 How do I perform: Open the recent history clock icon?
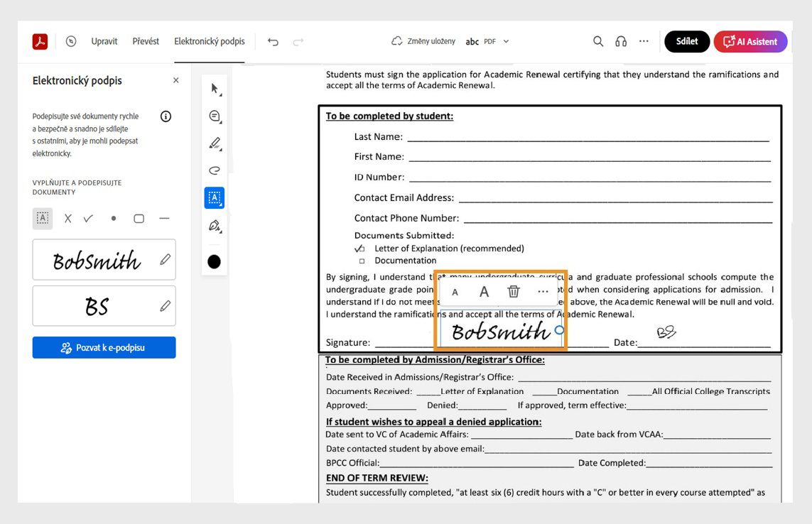[x=71, y=41]
